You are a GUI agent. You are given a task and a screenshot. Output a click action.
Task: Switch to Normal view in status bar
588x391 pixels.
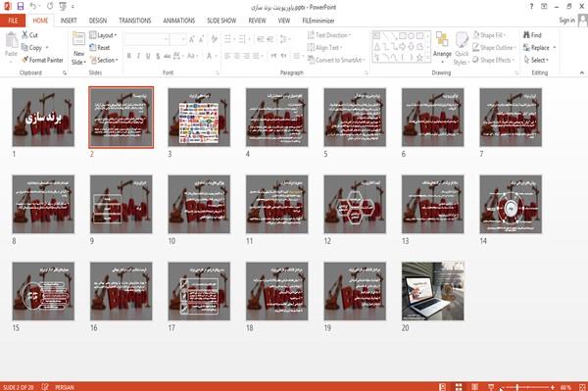443,387
